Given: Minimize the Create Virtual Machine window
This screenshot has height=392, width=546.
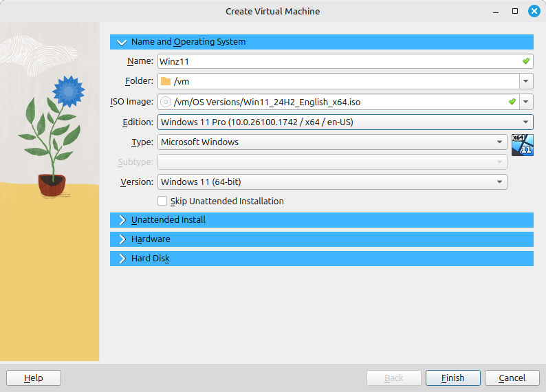Looking at the screenshot, I should coord(496,12).
